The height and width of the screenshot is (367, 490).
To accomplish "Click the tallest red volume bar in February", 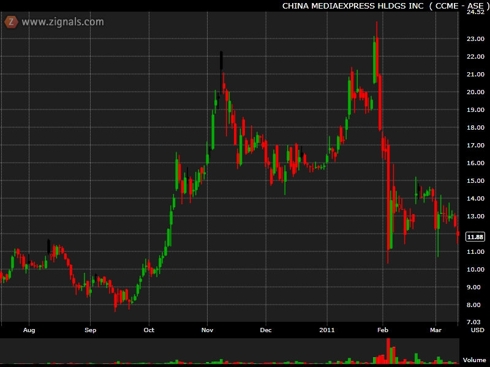I will (x=388, y=351).
